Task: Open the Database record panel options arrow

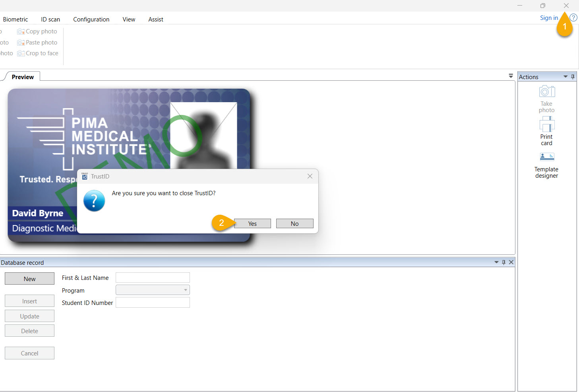Action: point(496,262)
